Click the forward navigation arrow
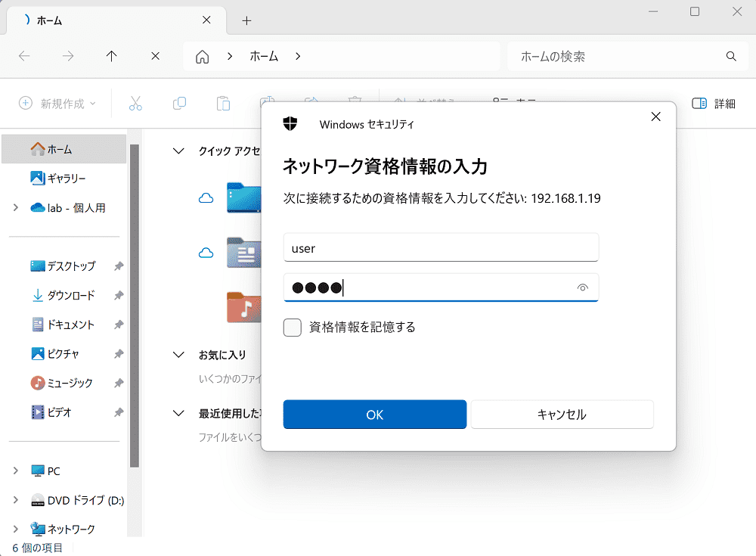Image resolution: width=756 pixels, height=556 pixels. (68, 56)
